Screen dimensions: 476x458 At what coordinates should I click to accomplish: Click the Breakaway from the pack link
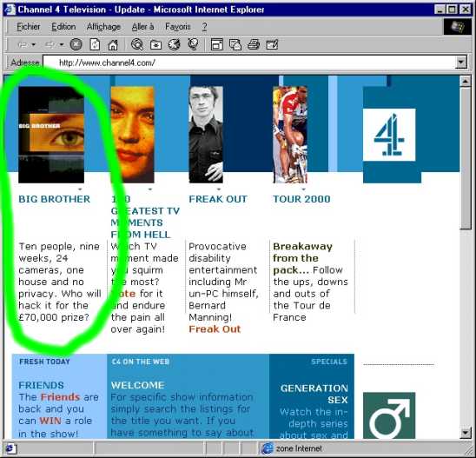(302, 258)
